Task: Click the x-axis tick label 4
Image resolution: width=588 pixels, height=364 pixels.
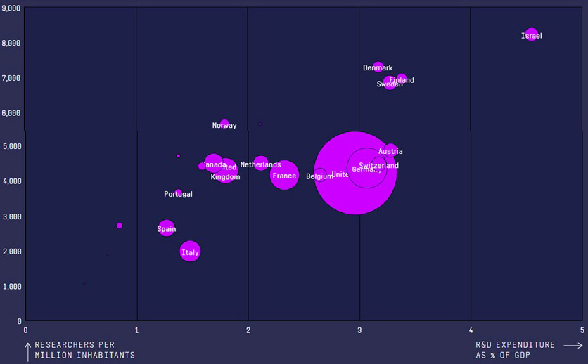Action: pyautogui.click(x=471, y=330)
